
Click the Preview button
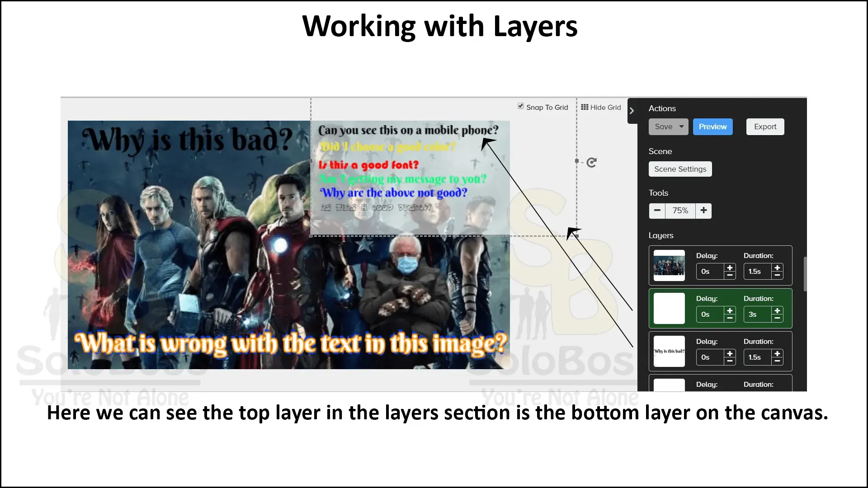click(712, 127)
